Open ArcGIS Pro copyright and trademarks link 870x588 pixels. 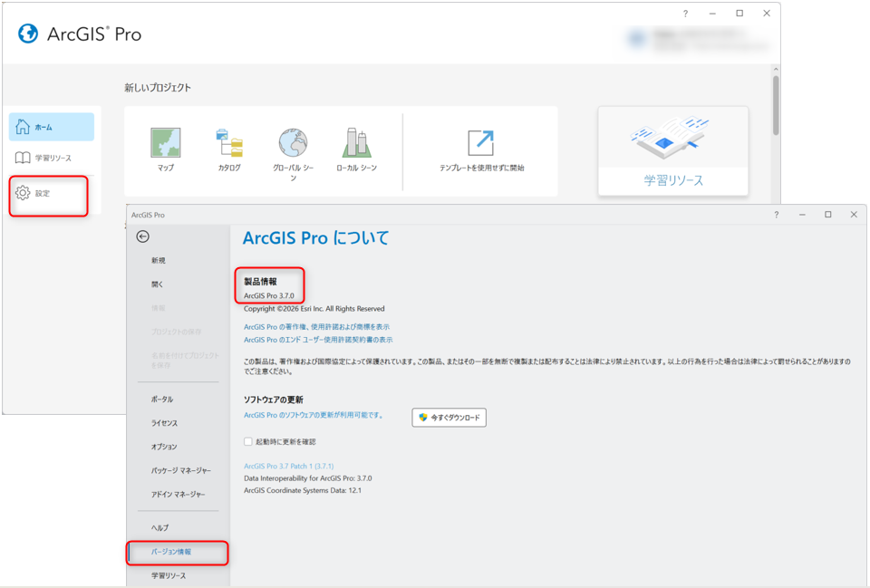pyautogui.click(x=316, y=327)
